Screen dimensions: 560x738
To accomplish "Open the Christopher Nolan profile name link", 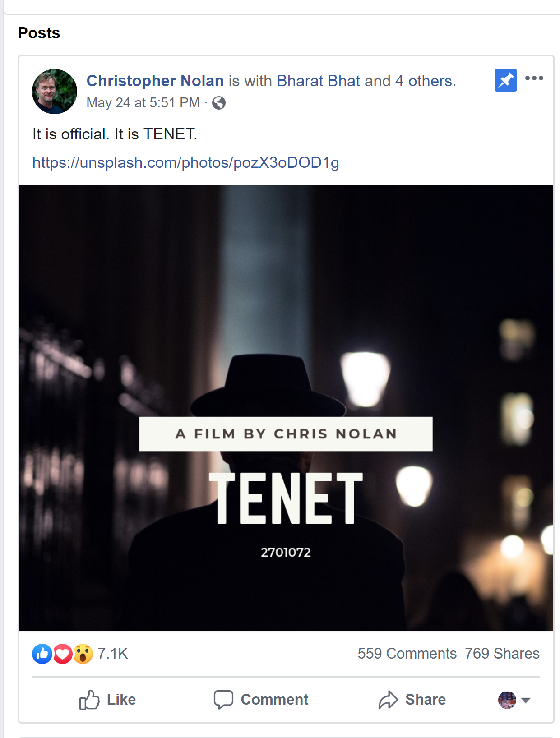I will (155, 81).
